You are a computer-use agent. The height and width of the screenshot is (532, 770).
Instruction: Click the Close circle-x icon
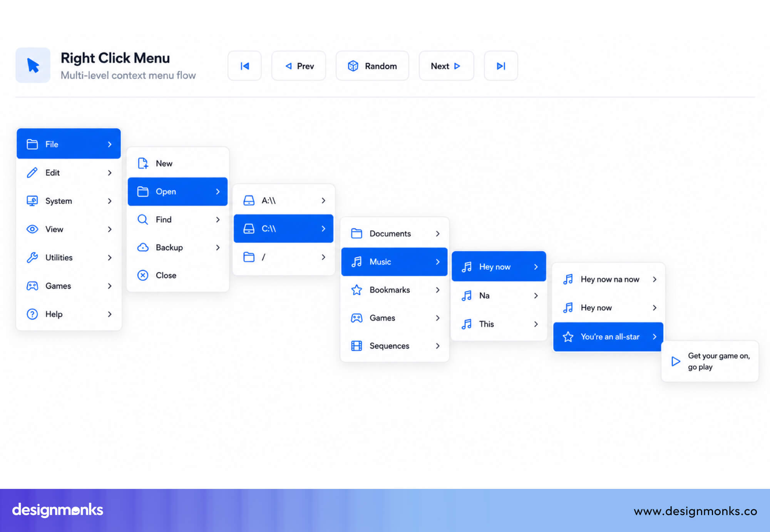coord(143,275)
